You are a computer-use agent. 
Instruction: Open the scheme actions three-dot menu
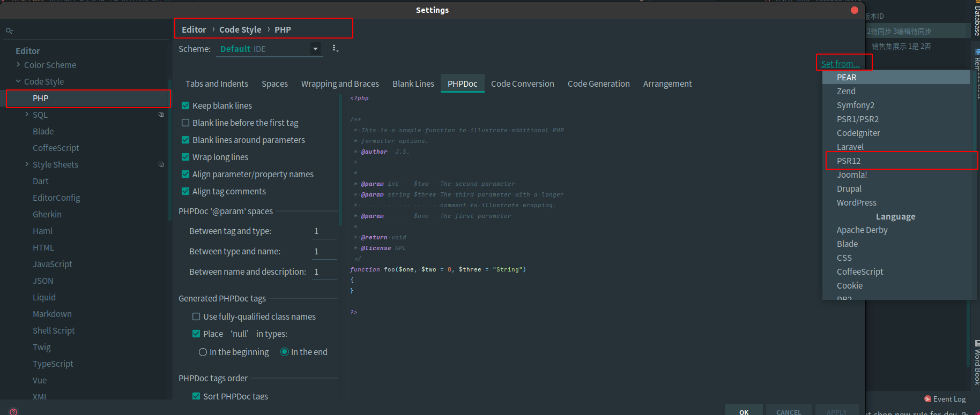click(335, 49)
